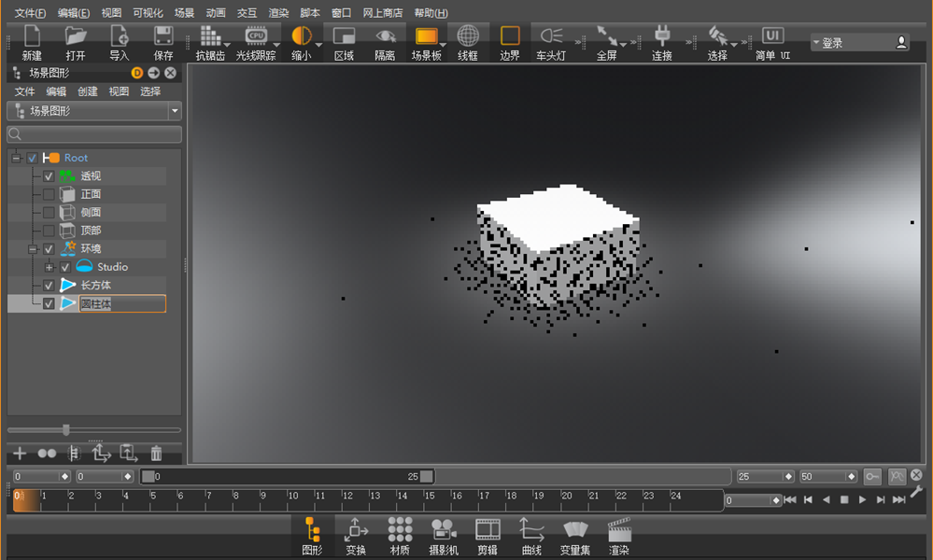Click the add node plus icon
933x560 pixels.
(20, 454)
